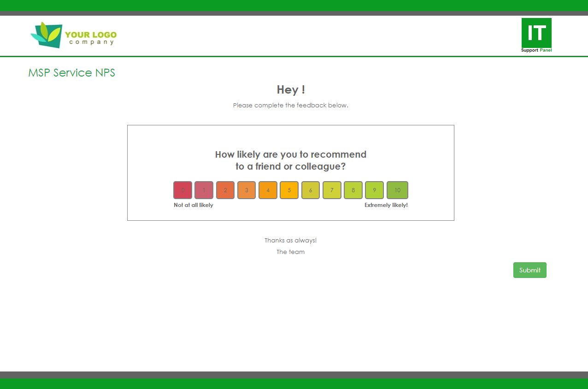588x389 pixels.
Task: Select the orange score 3 box
Action: pyautogui.click(x=247, y=190)
